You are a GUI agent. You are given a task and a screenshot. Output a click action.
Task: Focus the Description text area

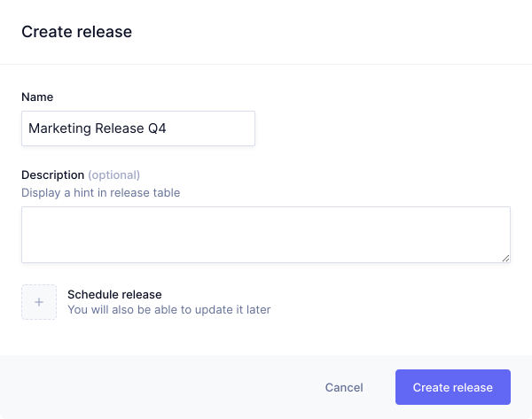[266, 235]
